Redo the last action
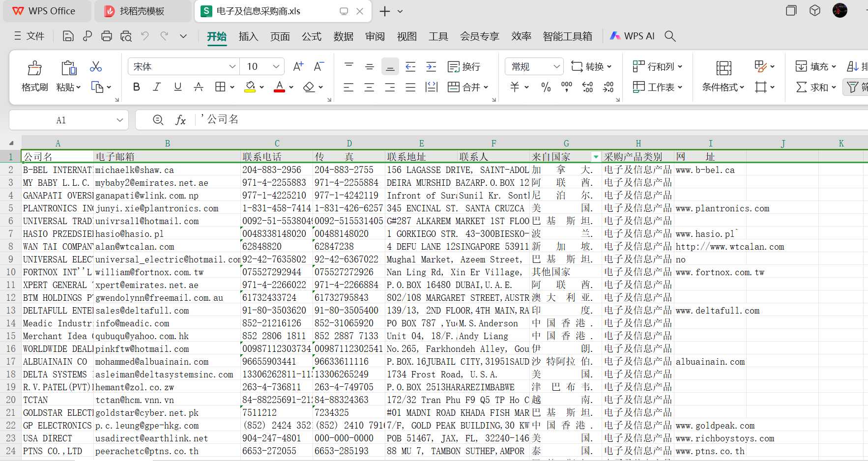Screen dimensions: 868x461 click(164, 36)
